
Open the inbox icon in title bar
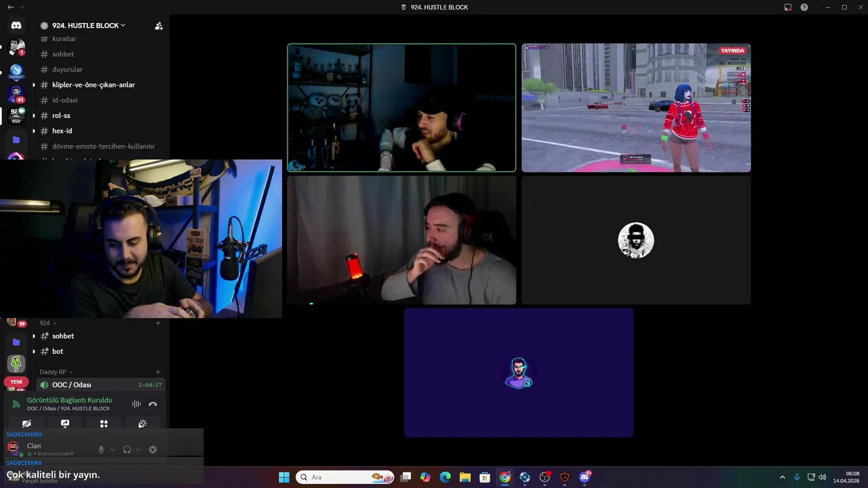coord(788,7)
